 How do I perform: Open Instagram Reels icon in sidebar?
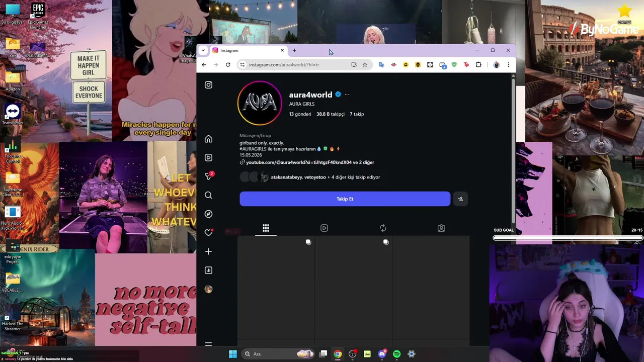coord(208,157)
